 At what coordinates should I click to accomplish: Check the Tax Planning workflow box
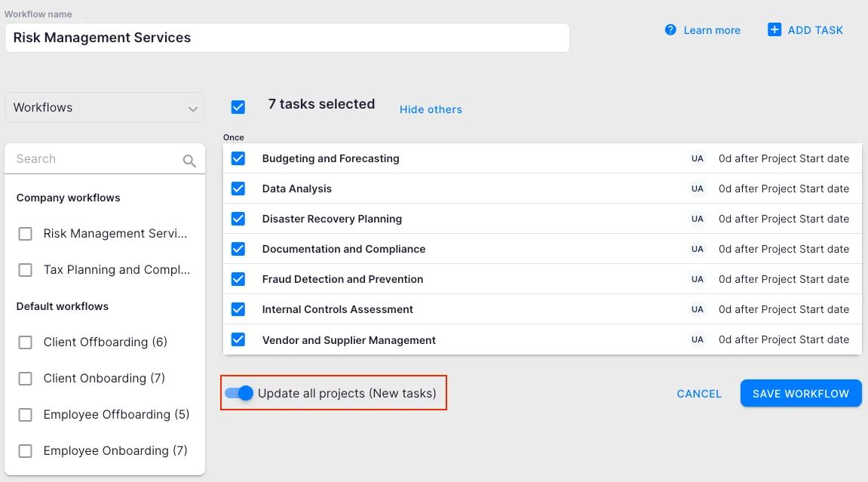pos(26,270)
